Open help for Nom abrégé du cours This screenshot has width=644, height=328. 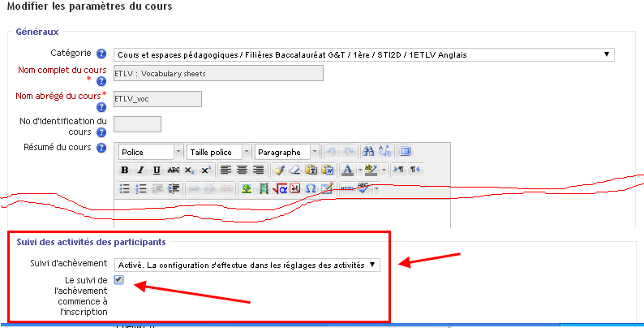(x=101, y=107)
